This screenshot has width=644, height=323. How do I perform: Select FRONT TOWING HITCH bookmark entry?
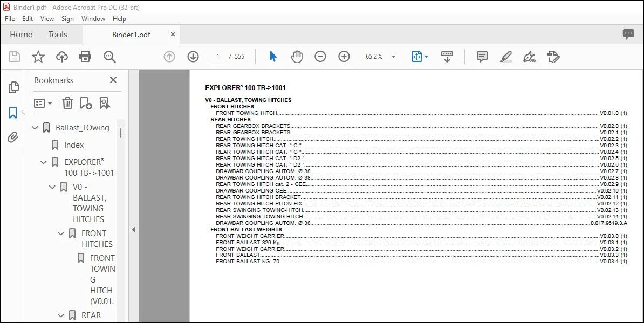tap(102, 279)
